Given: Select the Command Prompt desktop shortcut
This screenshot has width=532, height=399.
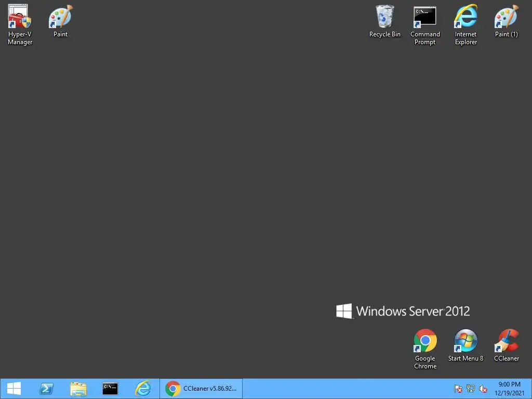Looking at the screenshot, I should (425, 25).
